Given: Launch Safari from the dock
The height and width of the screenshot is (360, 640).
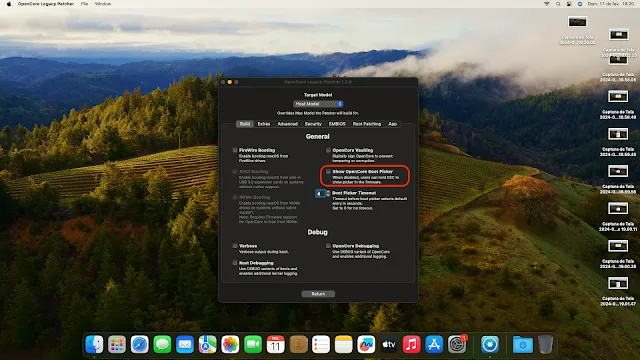Looking at the screenshot, I should point(140,344).
